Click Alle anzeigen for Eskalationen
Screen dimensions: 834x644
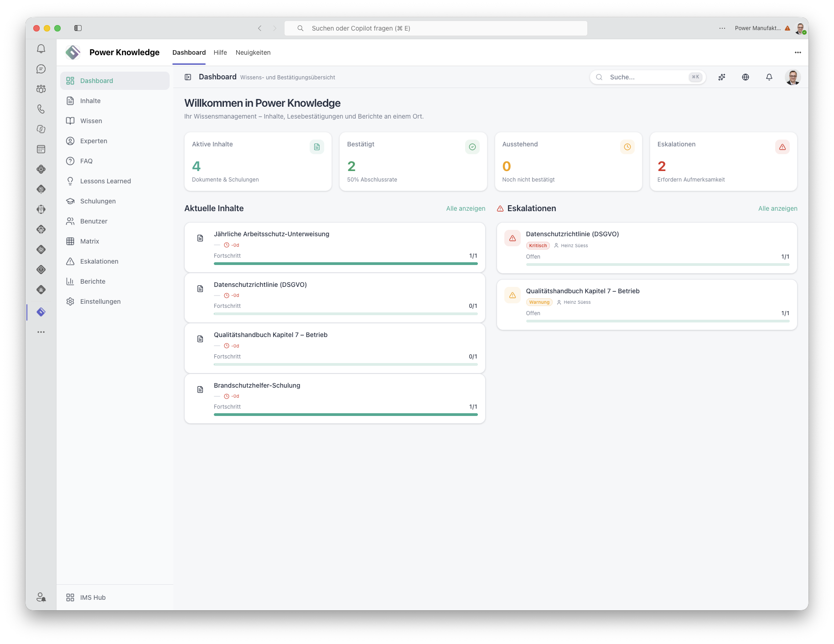click(778, 208)
